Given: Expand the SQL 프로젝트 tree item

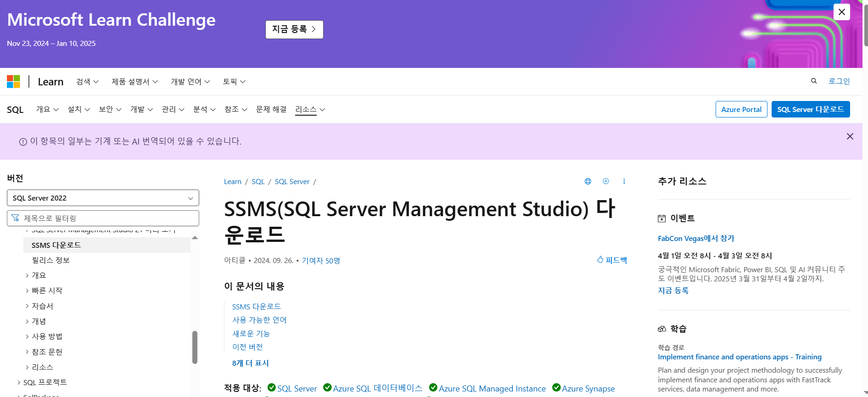Looking at the screenshot, I should click(19, 382).
